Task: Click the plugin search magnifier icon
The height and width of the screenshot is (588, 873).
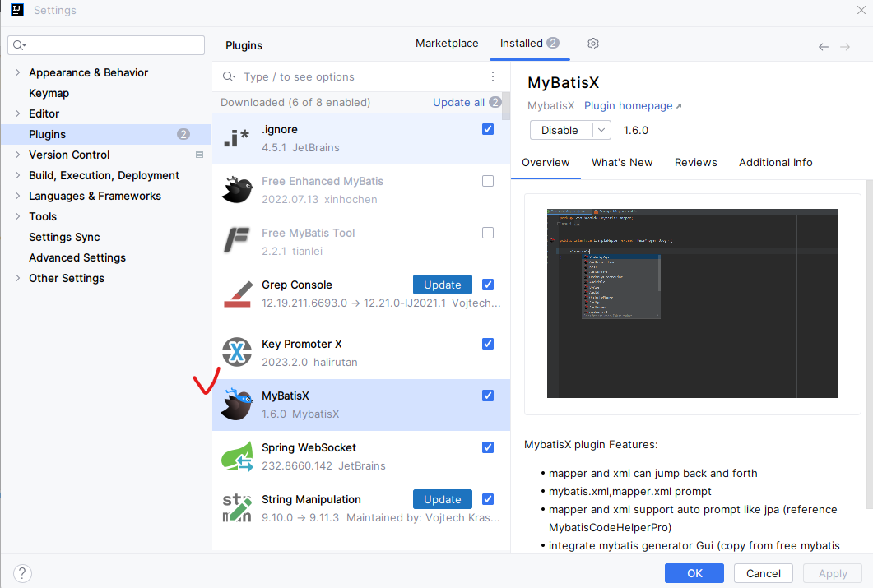Action: 229,76
